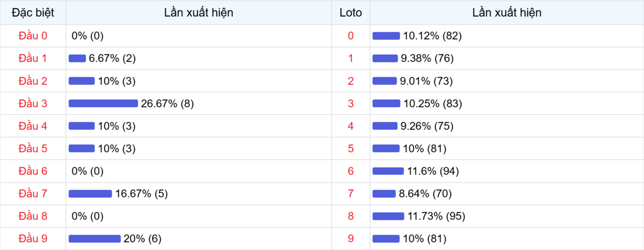Click the 16.67% (5) bar for Đầu 7
Viewport: 644px width, 250px height.
pos(90,194)
